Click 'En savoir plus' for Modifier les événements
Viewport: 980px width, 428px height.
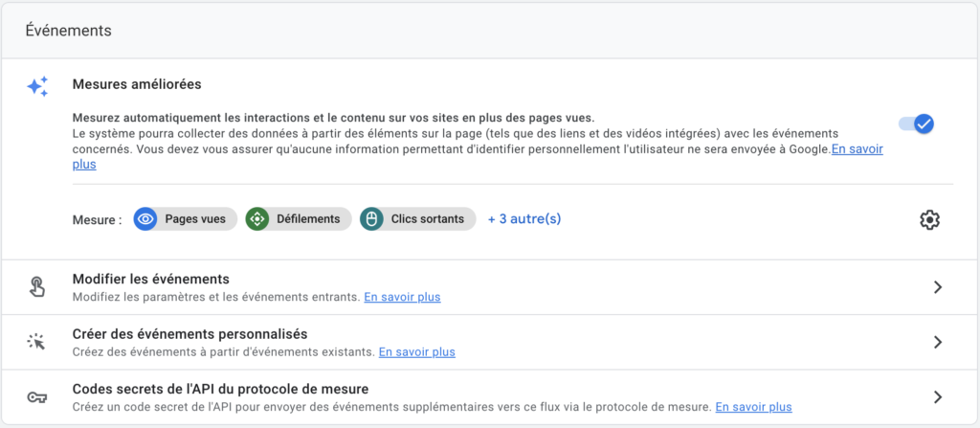point(402,297)
